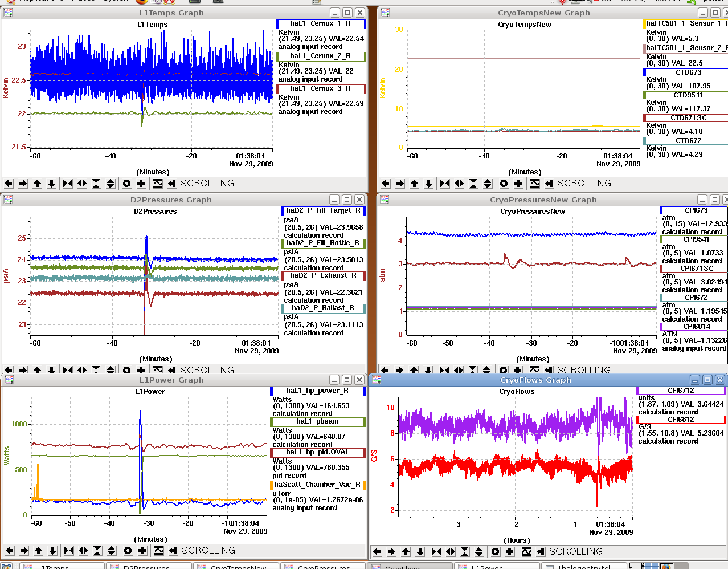
Task: Select haL1_hp_power_R legend entry
Action: (318, 391)
